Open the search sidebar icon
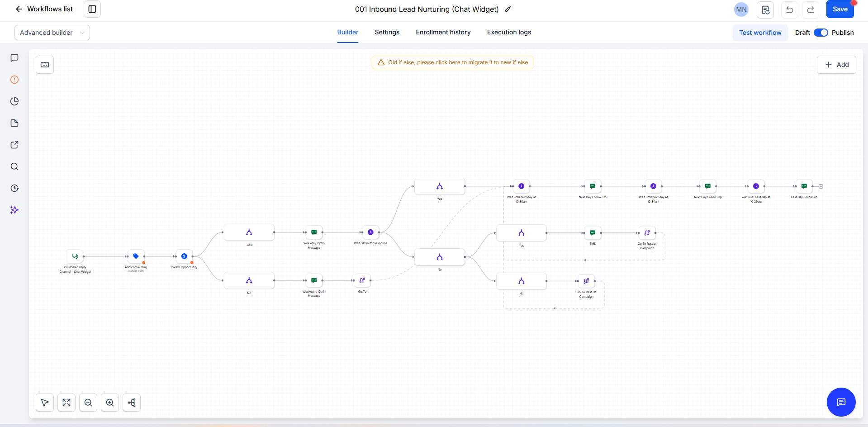 [14, 166]
